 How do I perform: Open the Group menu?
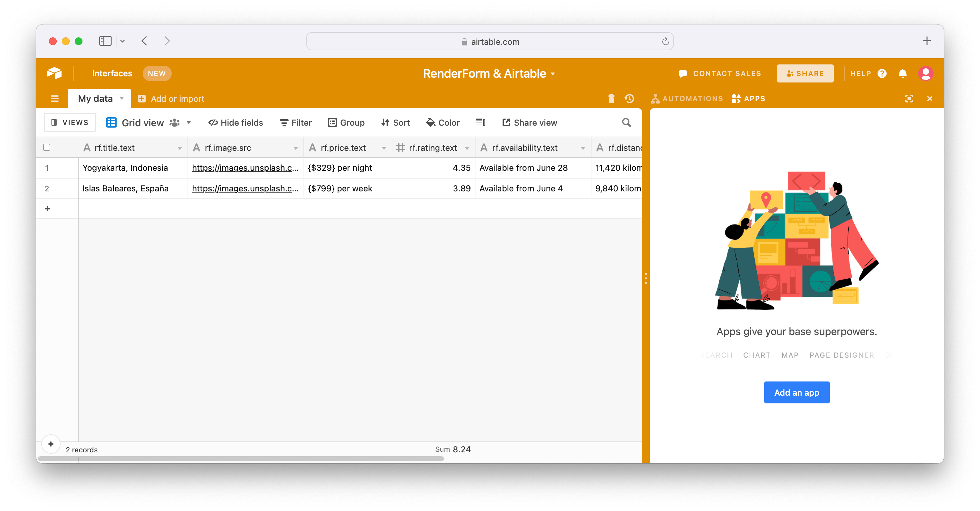tap(346, 122)
